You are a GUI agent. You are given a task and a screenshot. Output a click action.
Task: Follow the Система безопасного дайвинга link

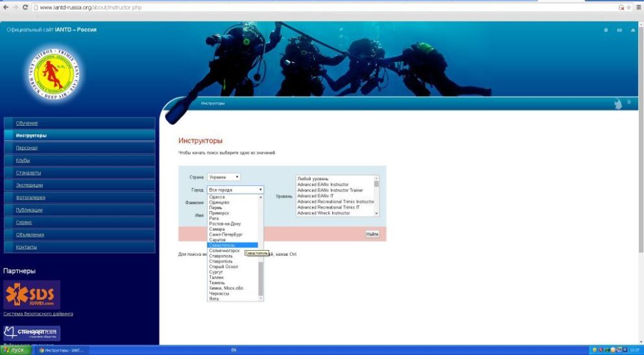click(38, 314)
